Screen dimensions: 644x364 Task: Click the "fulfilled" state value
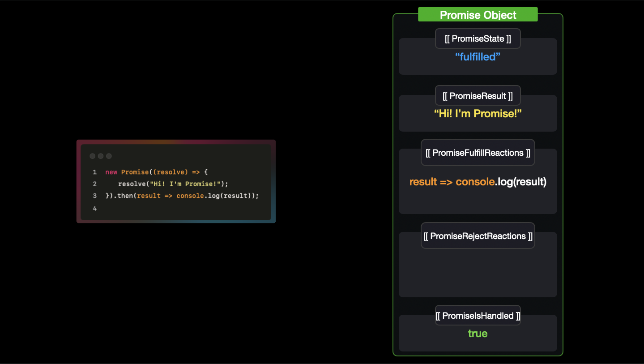point(478,57)
